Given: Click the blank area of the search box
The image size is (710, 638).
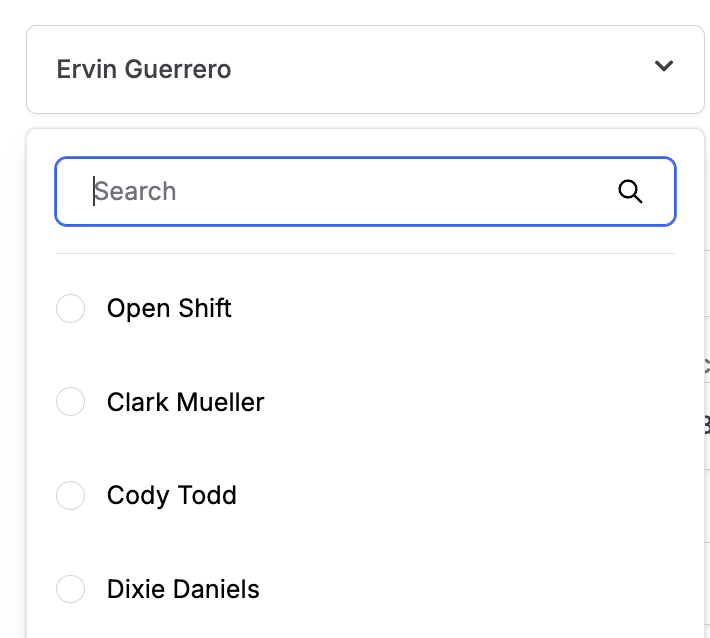Looking at the screenshot, I should pos(400,191).
